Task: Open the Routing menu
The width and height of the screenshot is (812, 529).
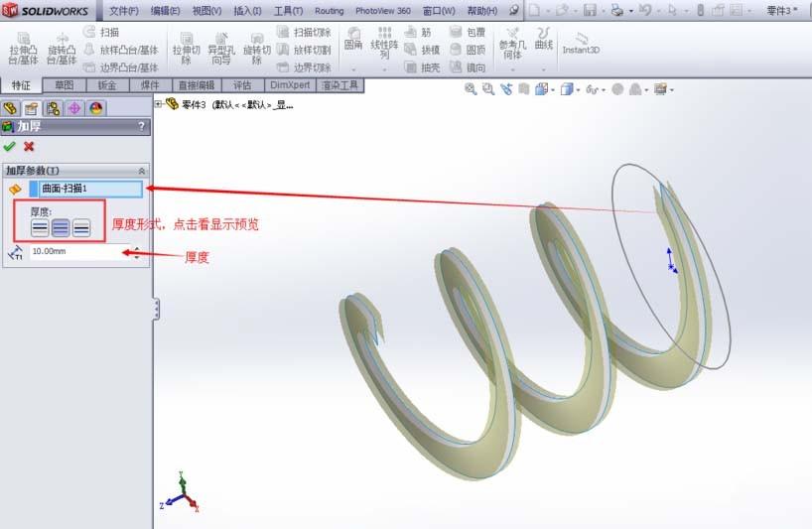Action: point(329,10)
